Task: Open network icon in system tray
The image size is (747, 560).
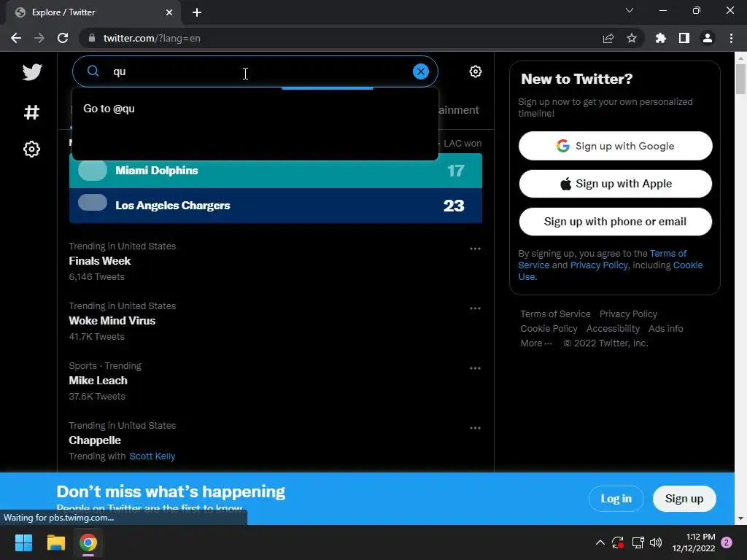Action: tap(638, 542)
